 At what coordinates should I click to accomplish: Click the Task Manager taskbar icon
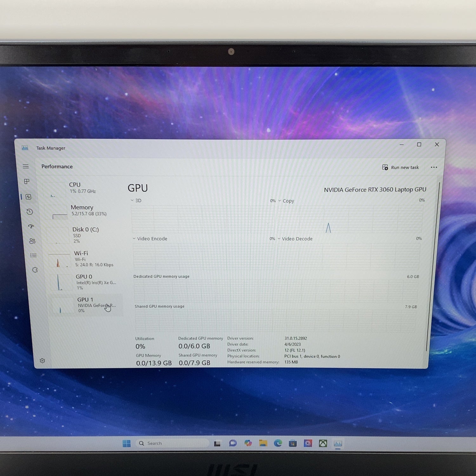click(x=338, y=444)
